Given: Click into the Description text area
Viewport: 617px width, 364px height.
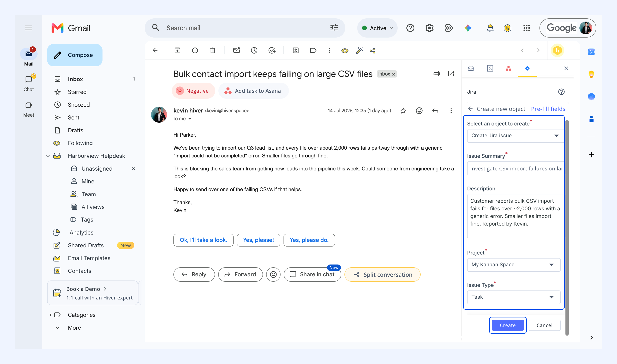Looking at the screenshot, I should tap(516, 216).
